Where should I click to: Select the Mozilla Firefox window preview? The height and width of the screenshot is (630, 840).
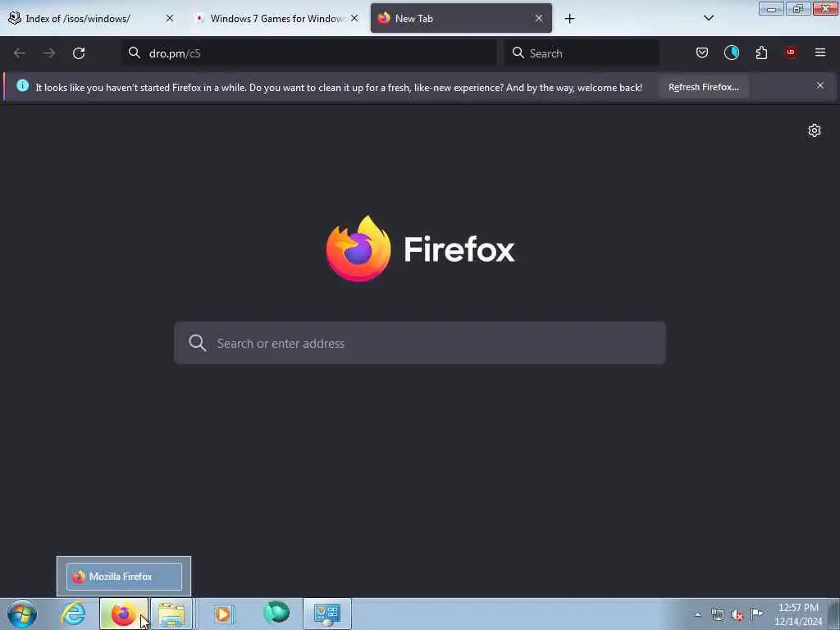click(x=124, y=577)
